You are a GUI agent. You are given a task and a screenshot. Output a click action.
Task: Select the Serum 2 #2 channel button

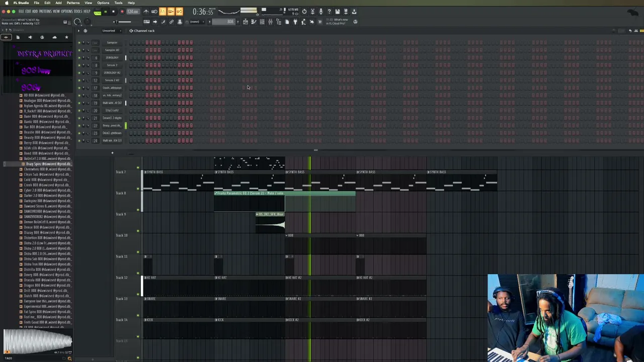point(112,80)
